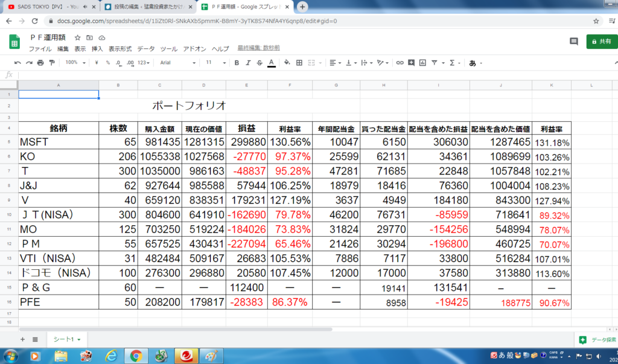
Task: Format as currency with the yen icon
Action: 97,63
